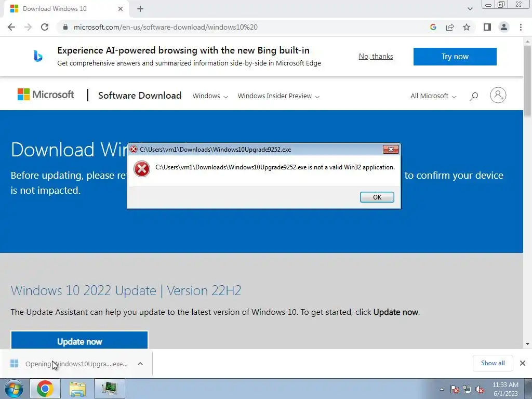Expand the All Microsoft dropdown

(433, 96)
